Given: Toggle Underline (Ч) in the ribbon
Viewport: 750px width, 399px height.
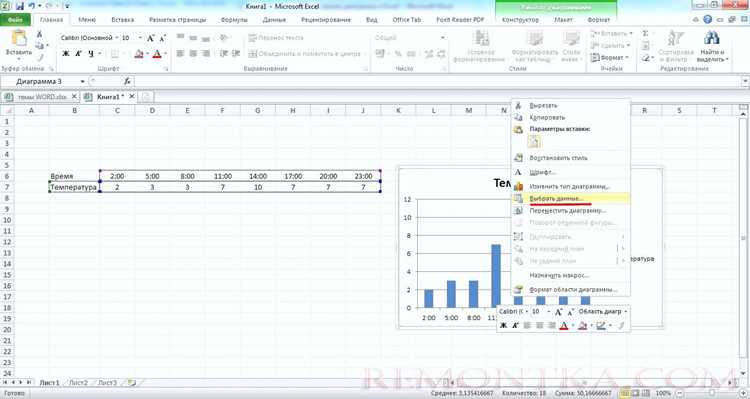Looking at the screenshot, I should [91, 54].
